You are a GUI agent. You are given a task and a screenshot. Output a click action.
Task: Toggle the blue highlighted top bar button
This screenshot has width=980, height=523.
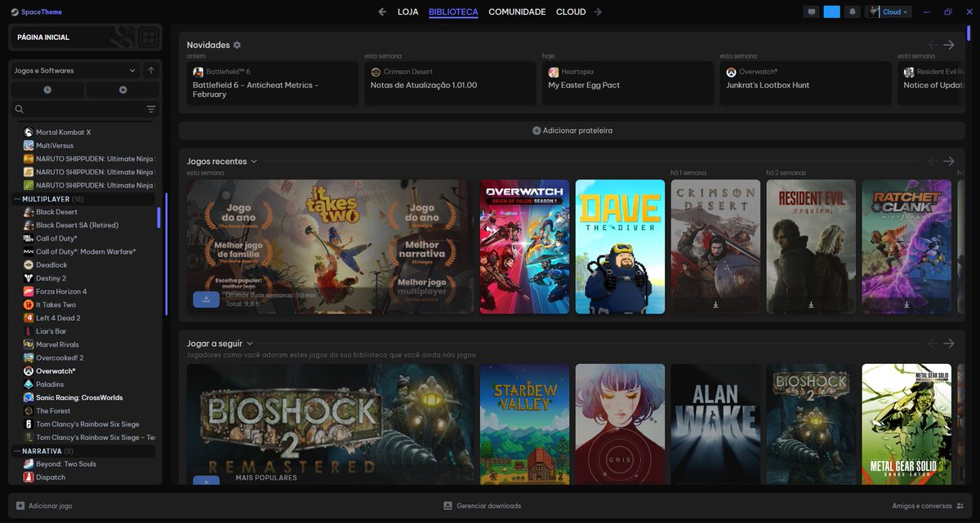pyautogui.click(x=831, y=12)
